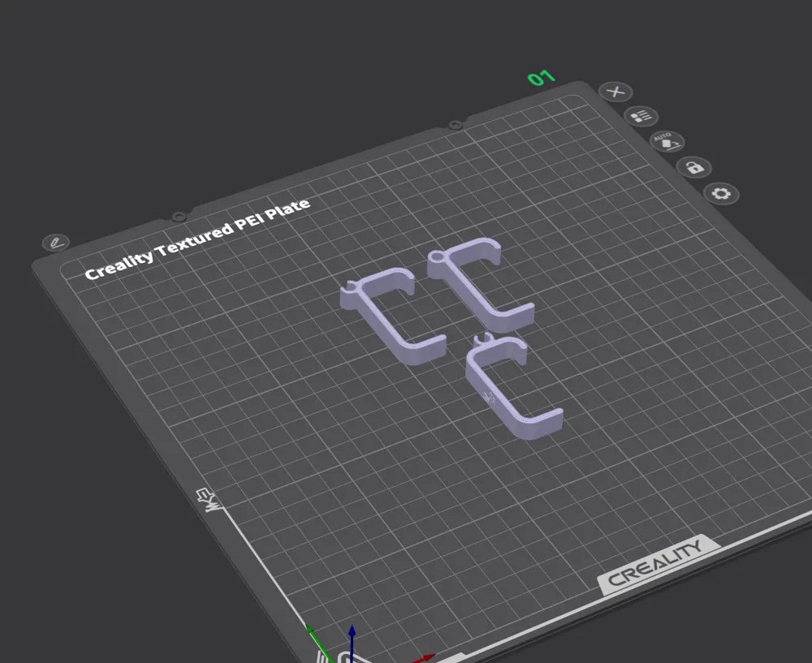Rename the plate using the pencil icon
This screenshot has width=812, height=663.
55,241
